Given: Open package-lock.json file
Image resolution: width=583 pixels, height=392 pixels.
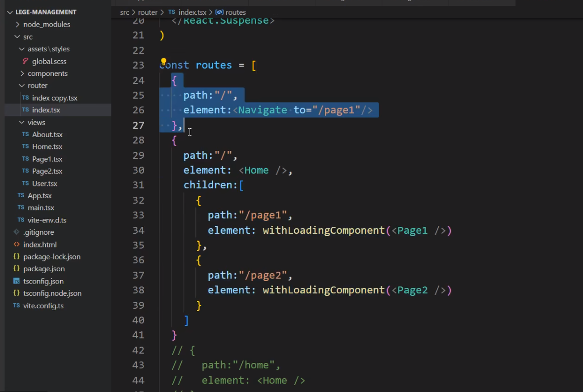Looking at the screenshot, I should click(x=52, y=257).
